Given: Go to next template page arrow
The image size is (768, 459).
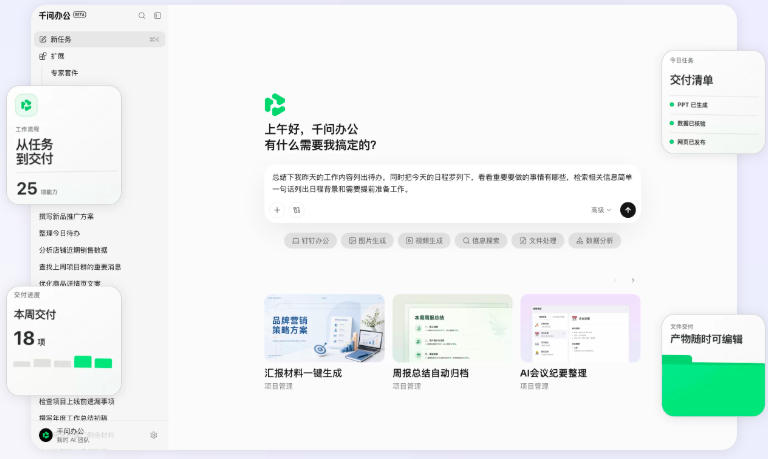Looking at the screenshot, I should pos(633,281).
